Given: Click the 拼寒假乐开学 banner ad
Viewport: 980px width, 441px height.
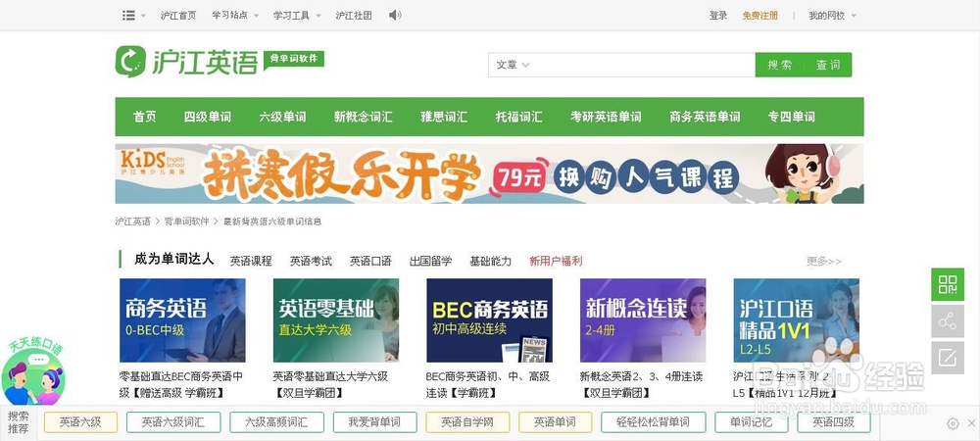Looking at the screenshot, I should [489, 173].
